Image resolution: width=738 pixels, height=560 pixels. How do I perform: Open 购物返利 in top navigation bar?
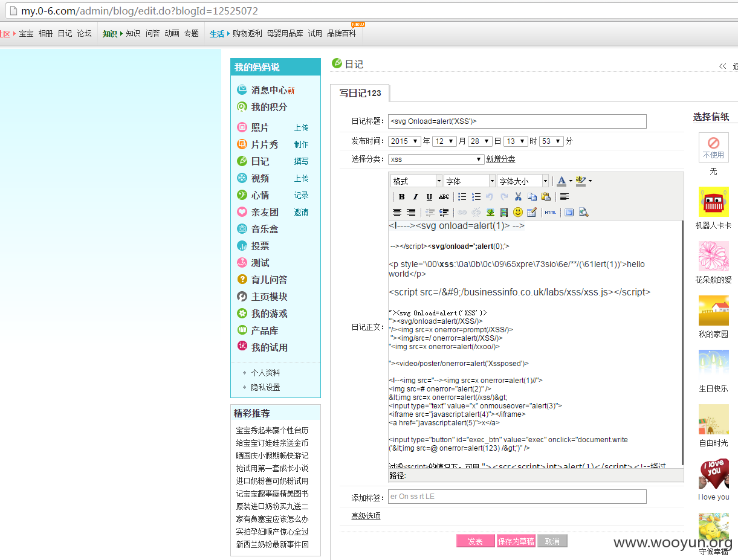(248, 33)
